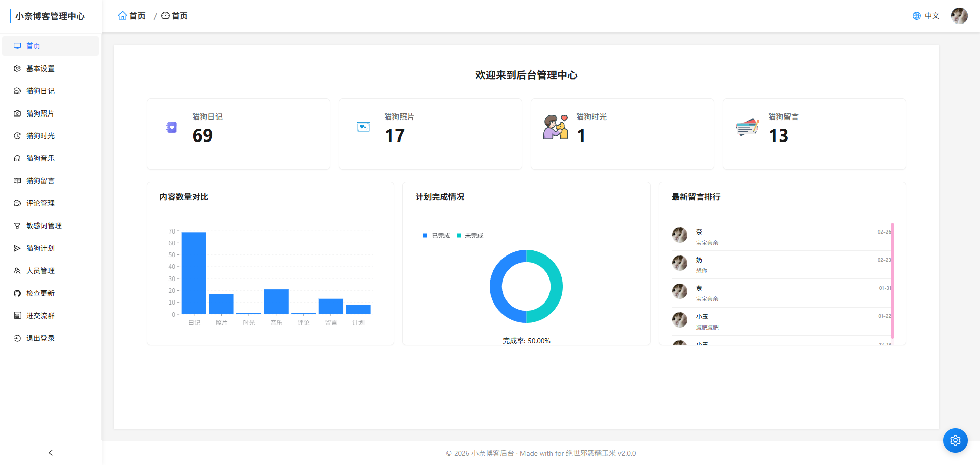Click the comment icon for 评论管理
980x465 pixels.
tap(17, 203)
